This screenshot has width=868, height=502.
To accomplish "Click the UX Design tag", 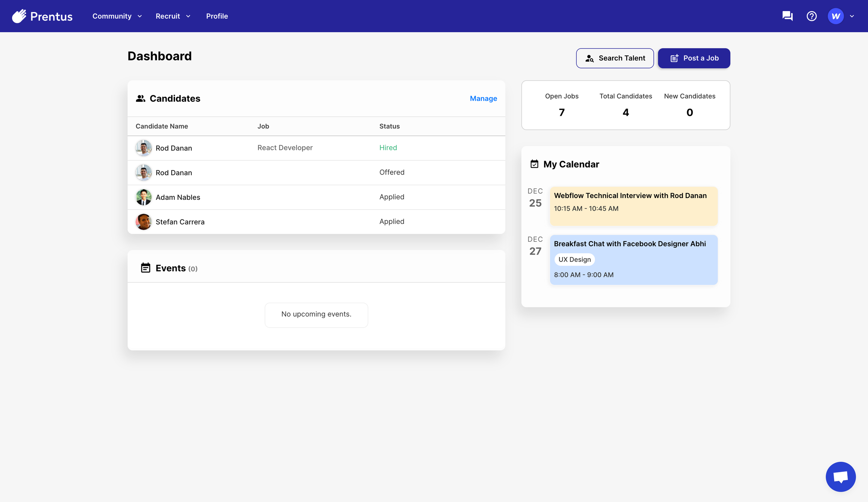I will tap(574, 259).
